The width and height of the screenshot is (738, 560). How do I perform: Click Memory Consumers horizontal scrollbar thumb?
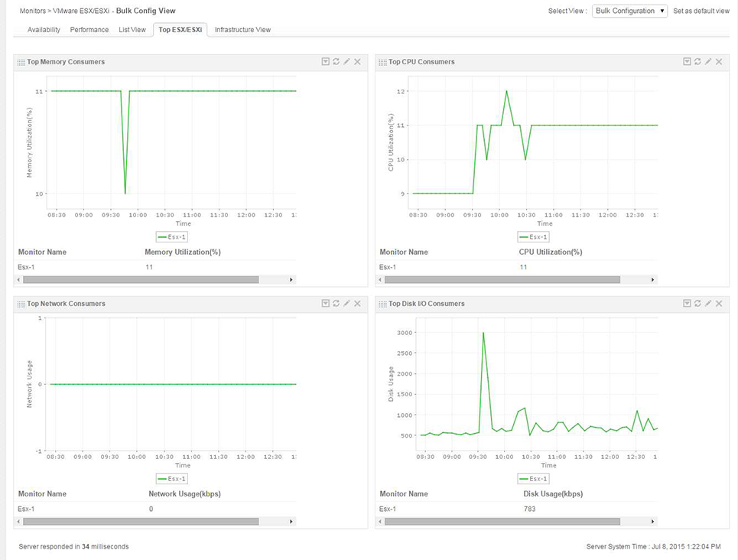tap(141, 280)
